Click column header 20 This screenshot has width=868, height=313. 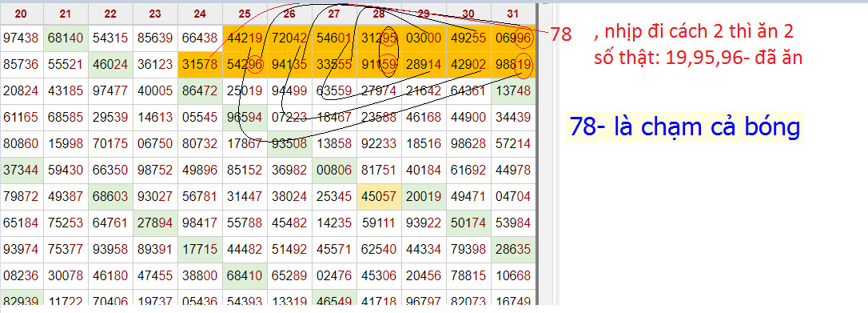tap(21, 14)
